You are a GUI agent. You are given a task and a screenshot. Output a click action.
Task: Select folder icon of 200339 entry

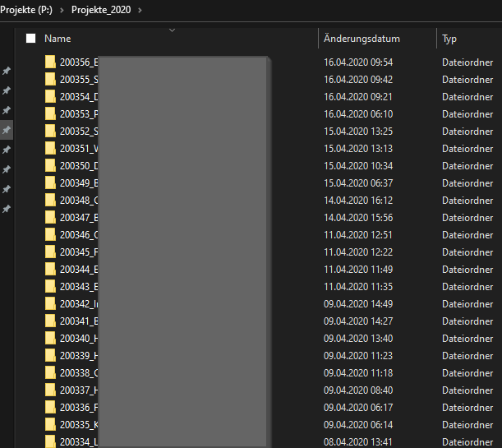point(50,355)
